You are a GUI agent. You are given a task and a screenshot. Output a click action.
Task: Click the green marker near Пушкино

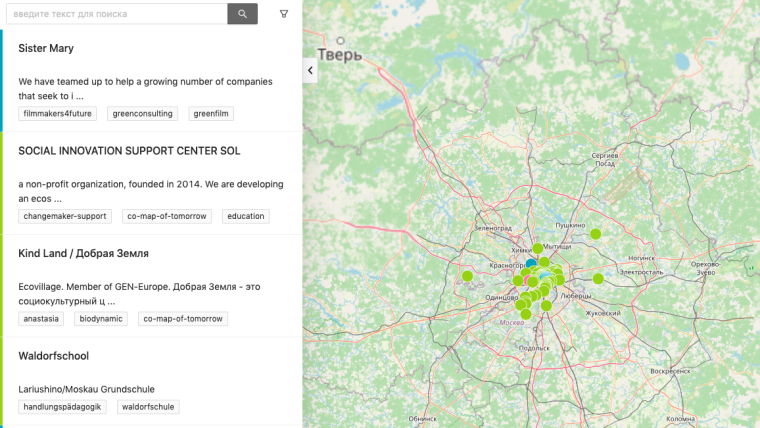coord(596,234)
